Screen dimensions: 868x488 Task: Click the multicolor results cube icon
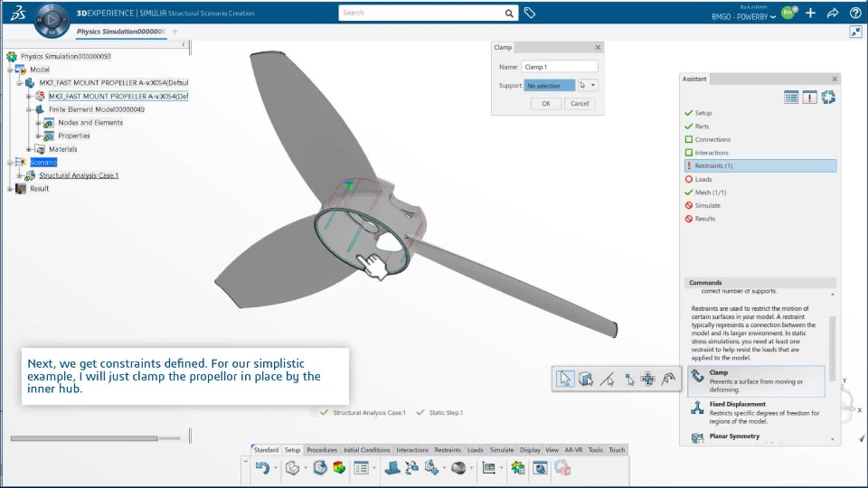339,468
